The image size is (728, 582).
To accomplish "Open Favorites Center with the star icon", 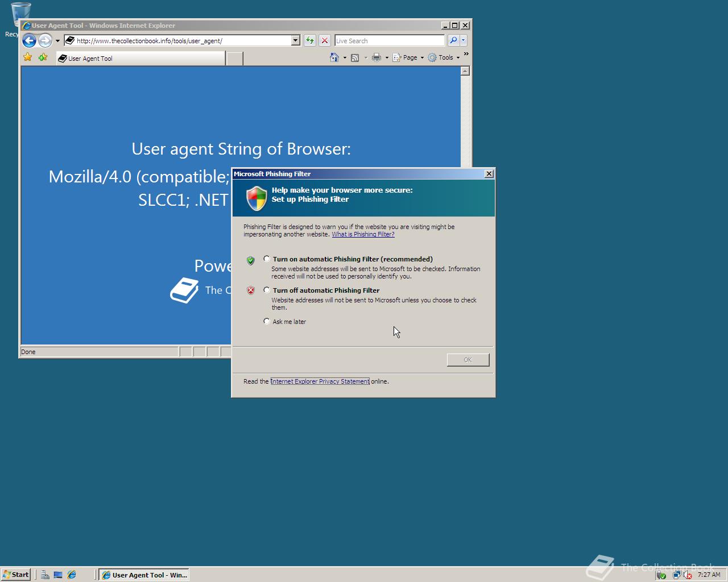I will [x=27, y=57].
